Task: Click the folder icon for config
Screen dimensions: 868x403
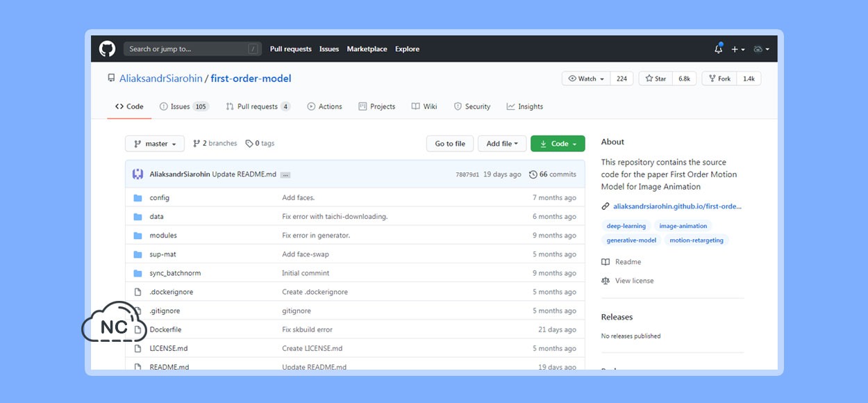Action: (x=137, y=198)
